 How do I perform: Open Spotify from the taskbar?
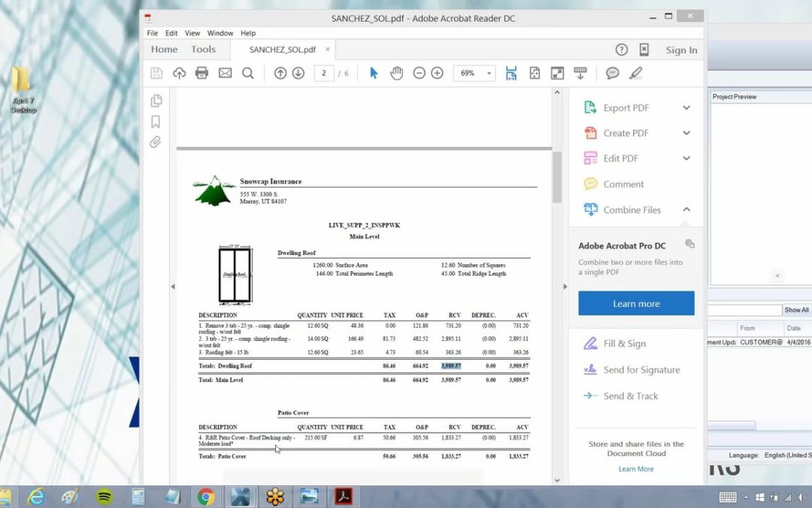(105, 497)
